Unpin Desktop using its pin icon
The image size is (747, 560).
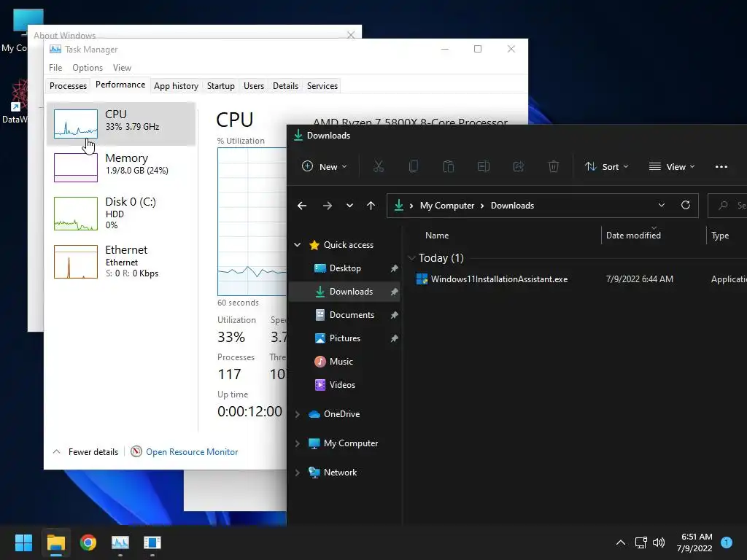[x=394, y=268]
